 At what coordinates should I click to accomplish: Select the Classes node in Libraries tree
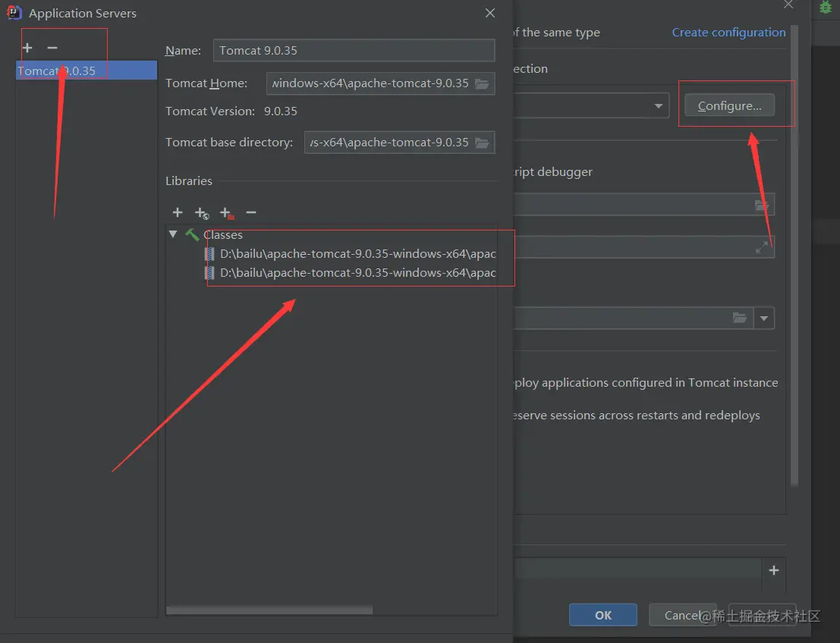point(223,234)
